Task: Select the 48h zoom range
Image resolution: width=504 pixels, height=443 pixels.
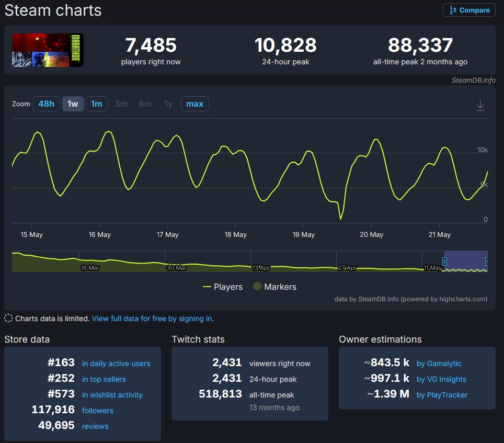Action: pyautogui.click(x=47, y=104)
